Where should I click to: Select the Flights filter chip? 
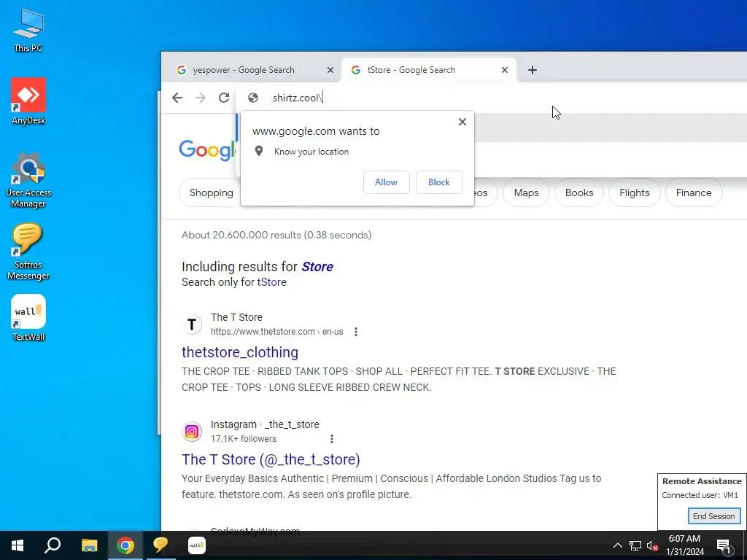634,192
